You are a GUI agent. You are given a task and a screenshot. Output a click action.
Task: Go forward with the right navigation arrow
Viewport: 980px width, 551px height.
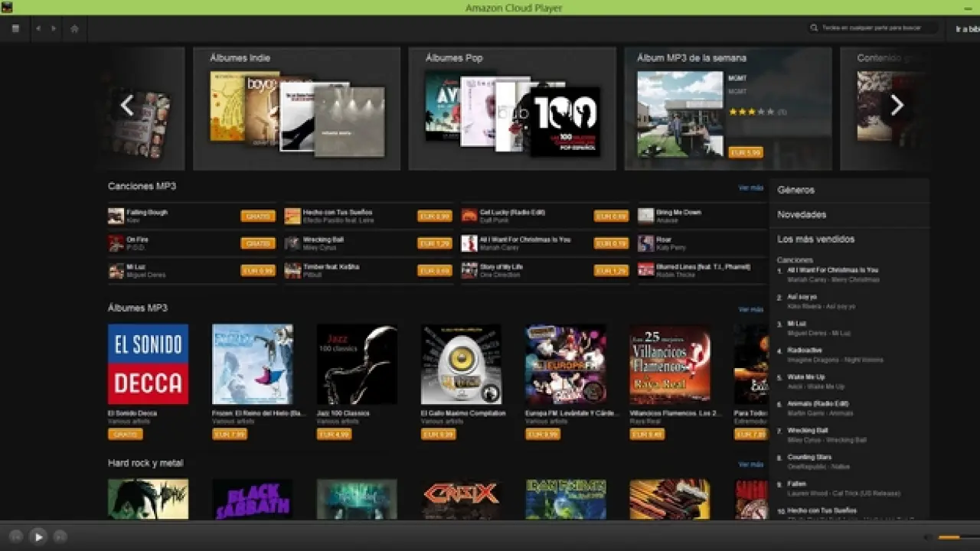54,28
